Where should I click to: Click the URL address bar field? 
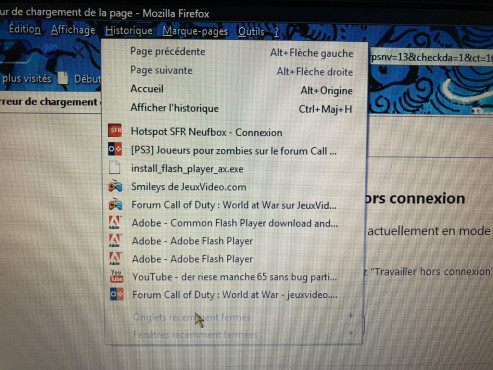[430, 57]
